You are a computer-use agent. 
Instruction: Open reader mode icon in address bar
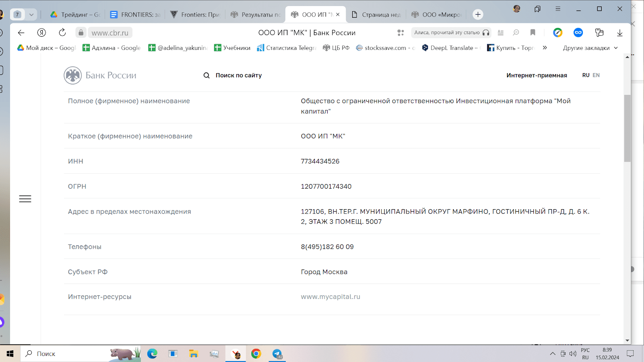point(501,33)
